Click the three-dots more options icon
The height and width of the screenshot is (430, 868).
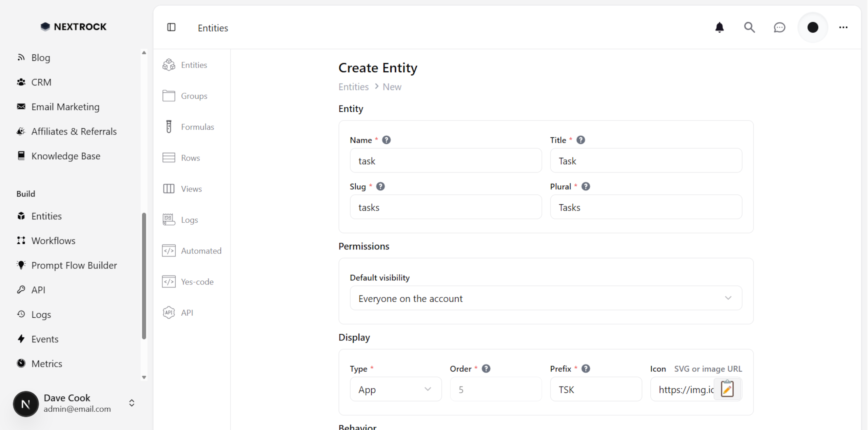pyautogui.click(x=843, y=27)
